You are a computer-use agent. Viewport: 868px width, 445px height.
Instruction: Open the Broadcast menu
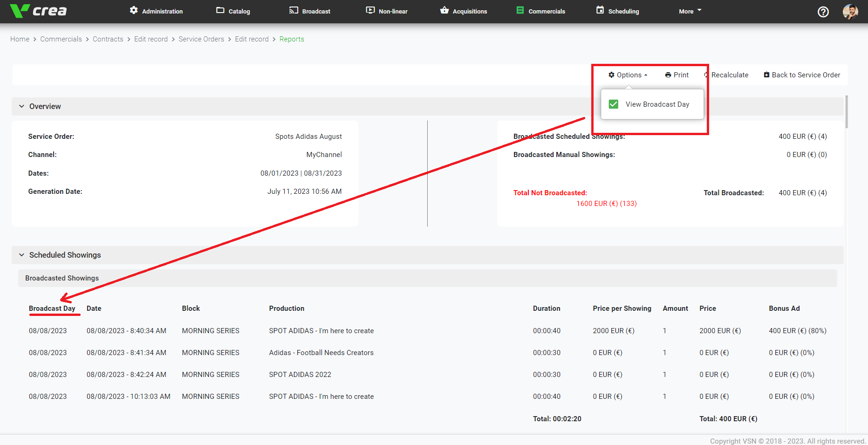click(310, 11)
